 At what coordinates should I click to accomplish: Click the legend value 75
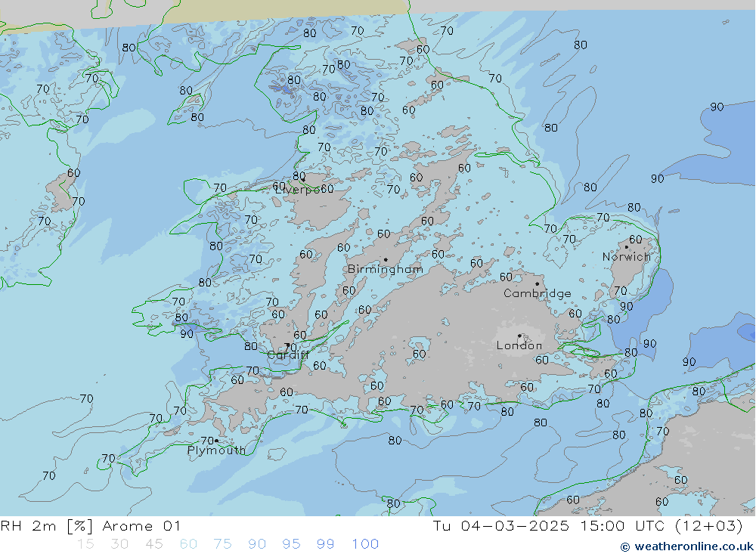pyautogui.click(x=223, y=544)
